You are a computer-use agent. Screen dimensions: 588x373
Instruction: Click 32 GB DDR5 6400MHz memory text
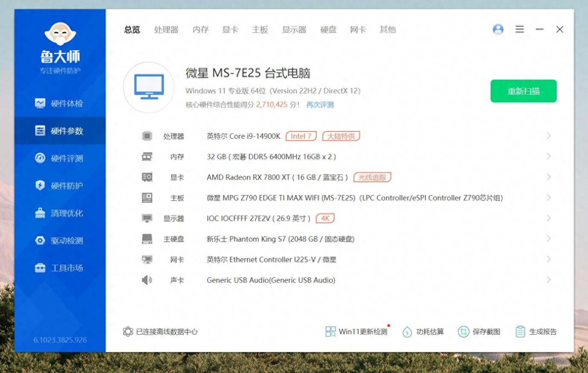(271, 157)
